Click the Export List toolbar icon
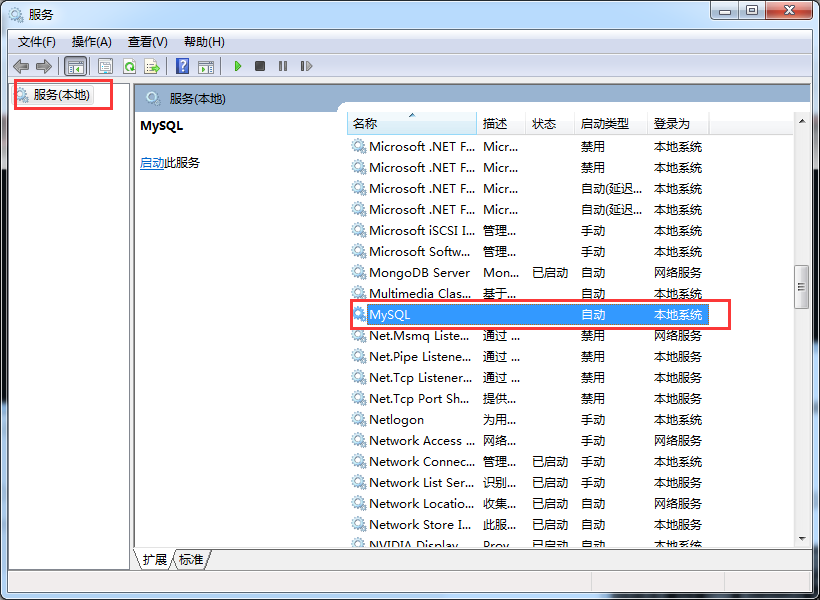Image resolution: width=820 pixels, height=600 pixels. [152, 66]
